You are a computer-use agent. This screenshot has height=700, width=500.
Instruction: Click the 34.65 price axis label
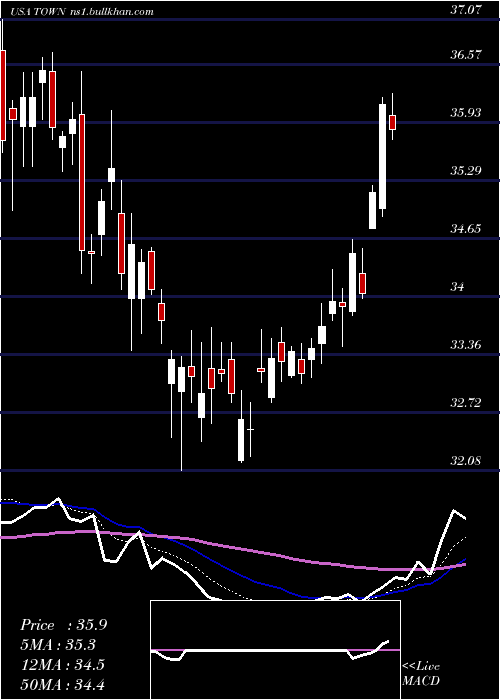coord(466,229)
